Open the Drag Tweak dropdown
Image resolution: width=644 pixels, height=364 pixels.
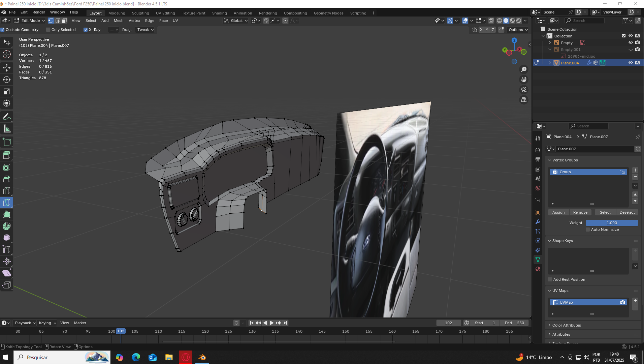coord(145,30)
